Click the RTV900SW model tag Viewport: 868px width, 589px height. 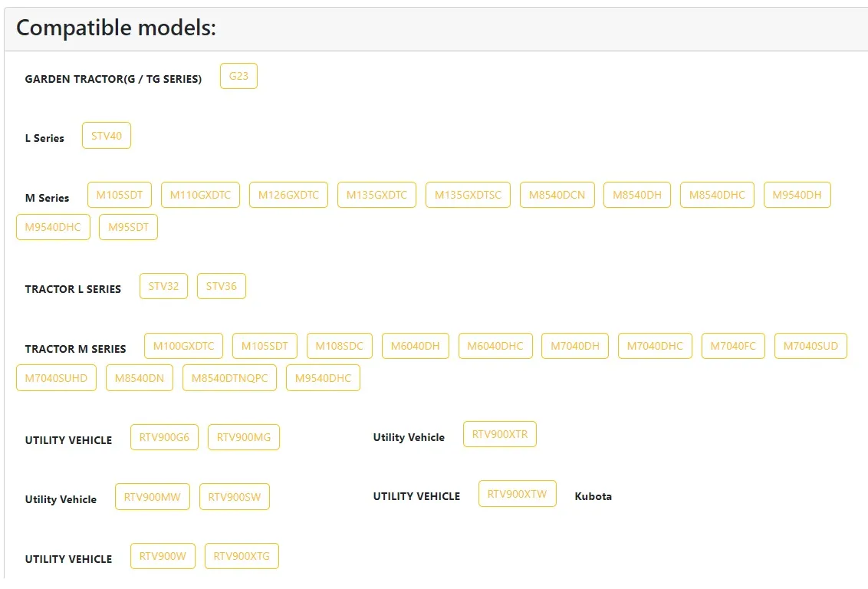(235, 497)
